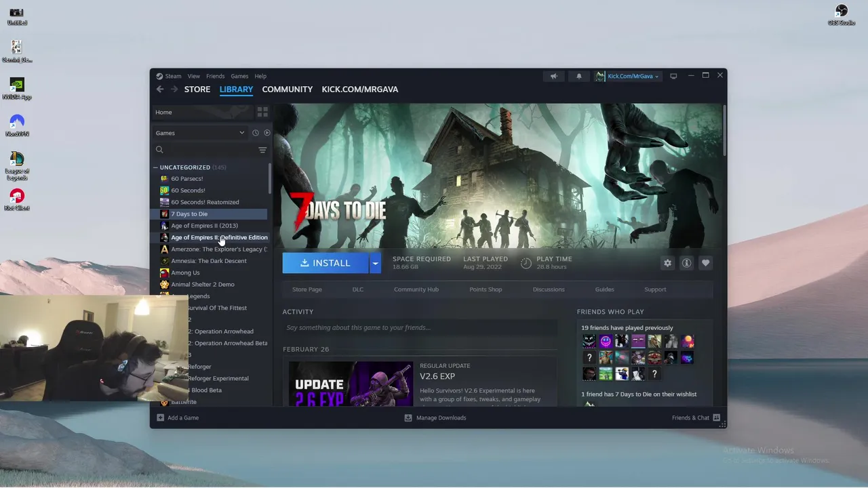Open advanced filter options icon
Image resolution: width=868 pixels, height=488 pixels.
(262, 150)
